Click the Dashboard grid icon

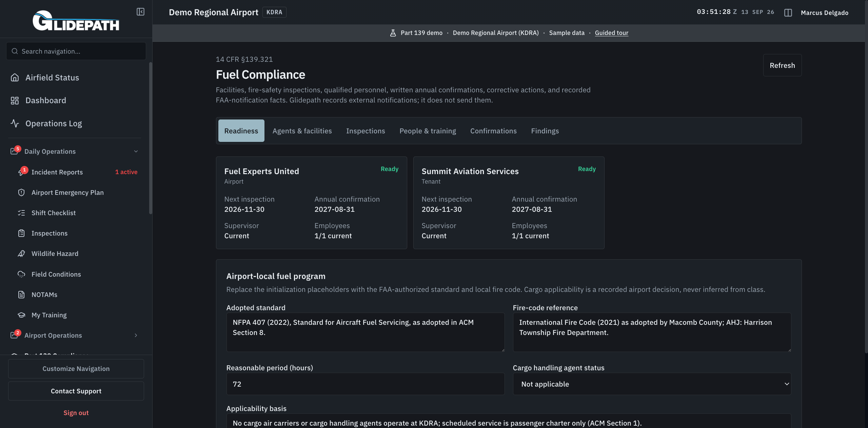[x=15, y=100]
